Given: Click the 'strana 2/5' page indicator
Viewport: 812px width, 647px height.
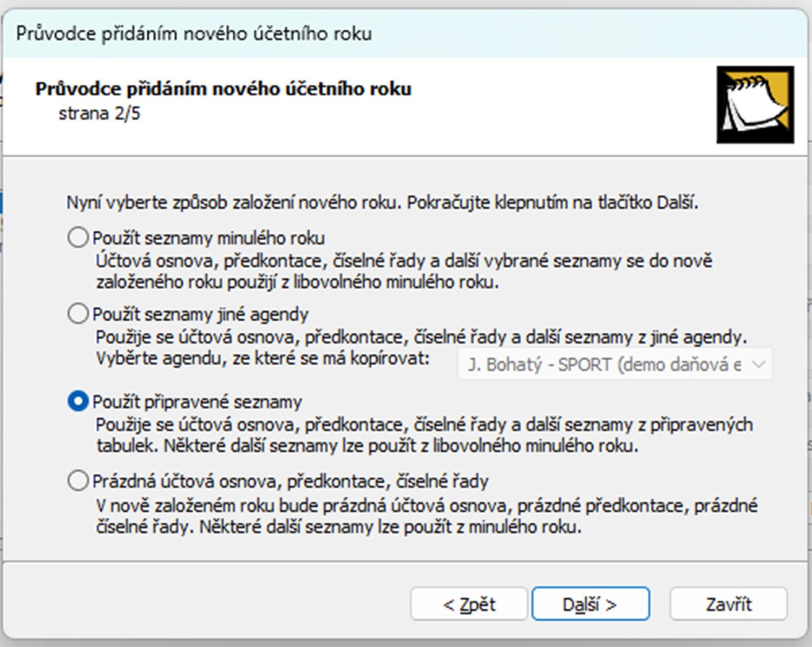Looking at the screenshot, I should coord(99,114).
